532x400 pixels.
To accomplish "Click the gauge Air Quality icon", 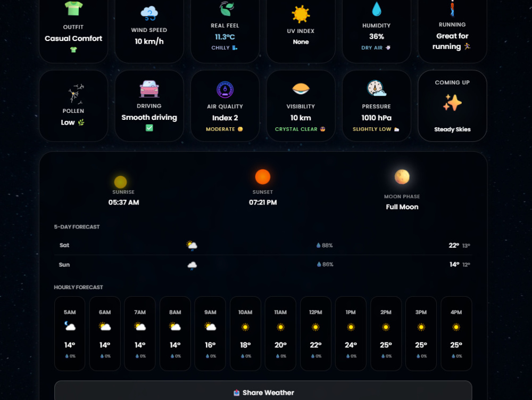I will 225,89.
